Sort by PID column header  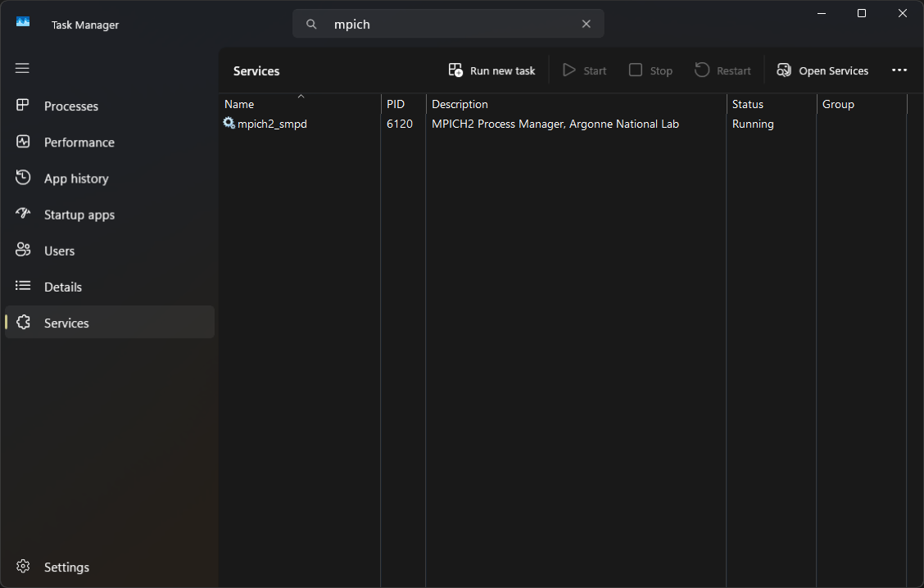coord(404,104)
